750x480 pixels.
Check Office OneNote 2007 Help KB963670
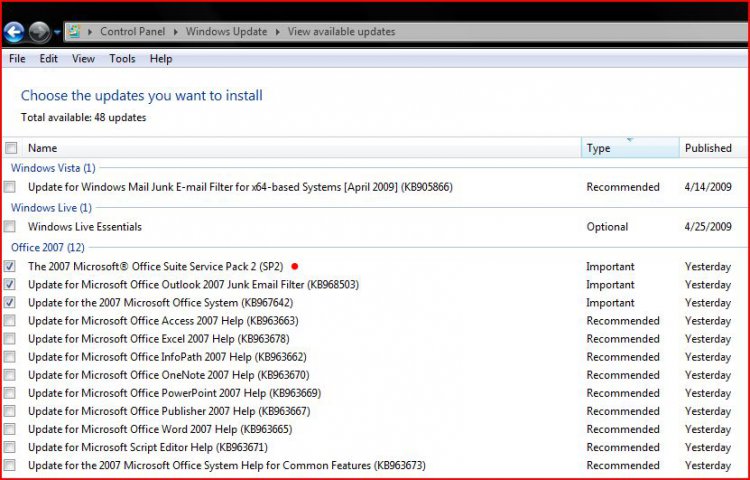pyautogui.click(x=10, y=375)
